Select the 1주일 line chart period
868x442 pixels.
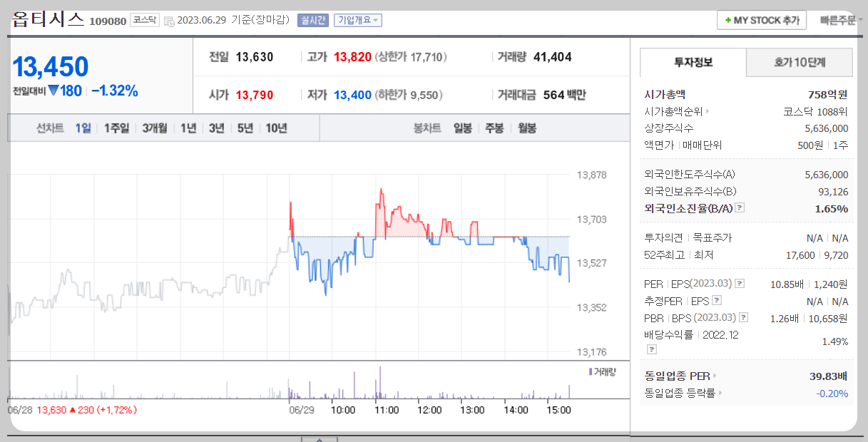click(x=116, y=128)
